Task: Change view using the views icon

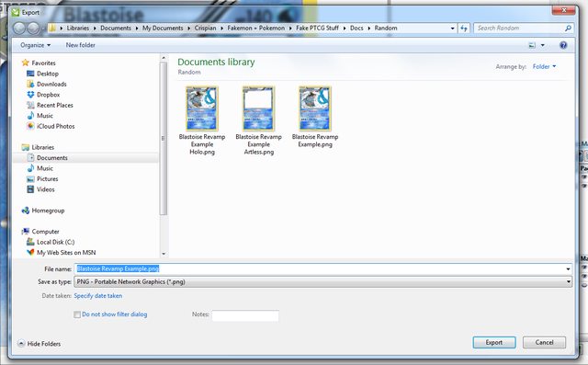Action: point(532,45)
